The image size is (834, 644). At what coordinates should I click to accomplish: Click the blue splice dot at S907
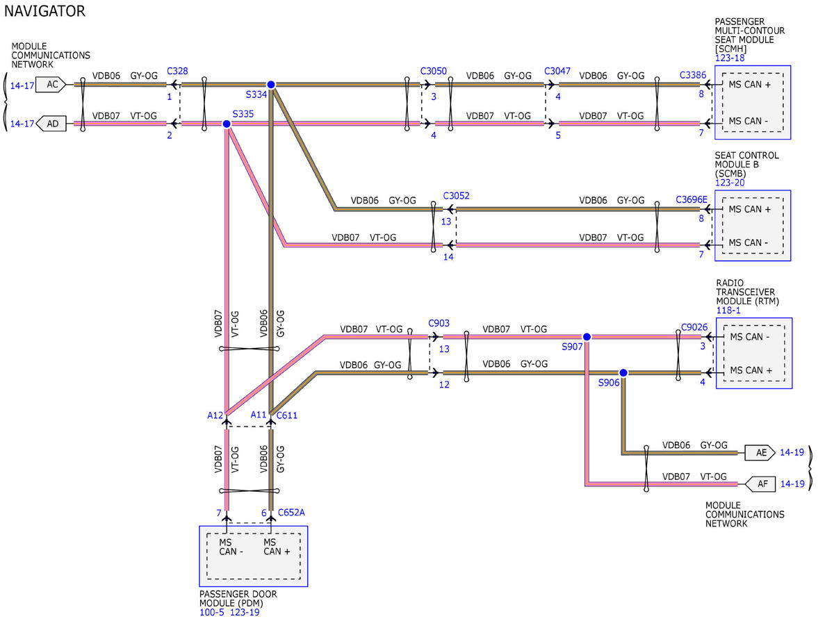click(x=587, y=336)
